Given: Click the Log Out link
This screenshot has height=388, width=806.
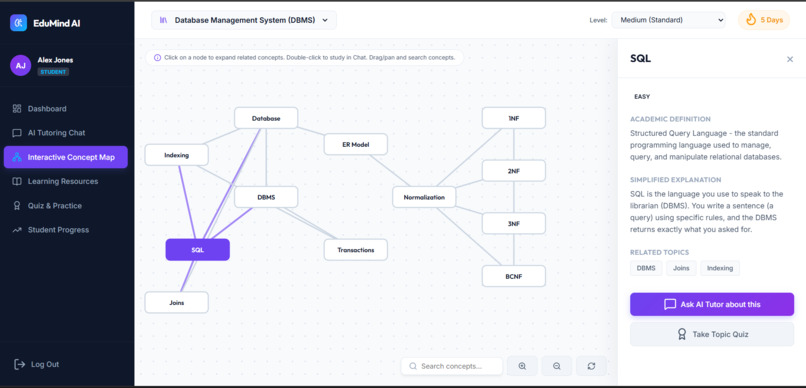Looking at the screenshot, I should 36,364.
